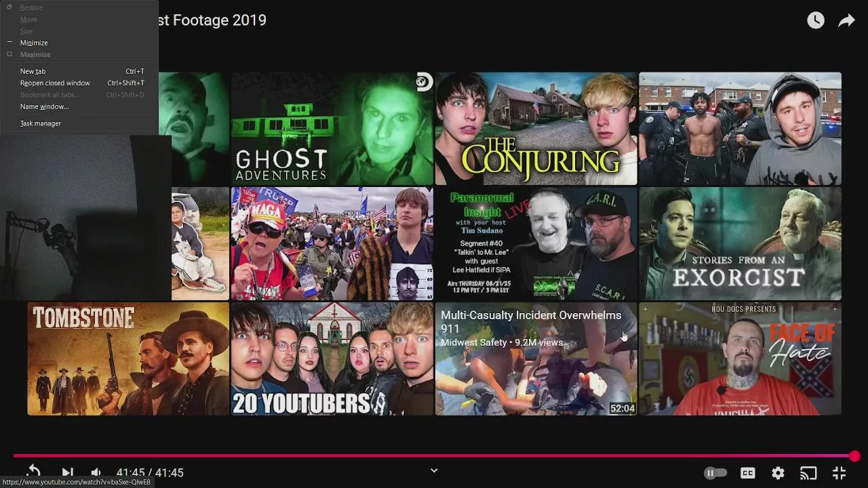Replay the video with the replay icon
The height and width of the screenshot is (488, 868).
point(33,472)
